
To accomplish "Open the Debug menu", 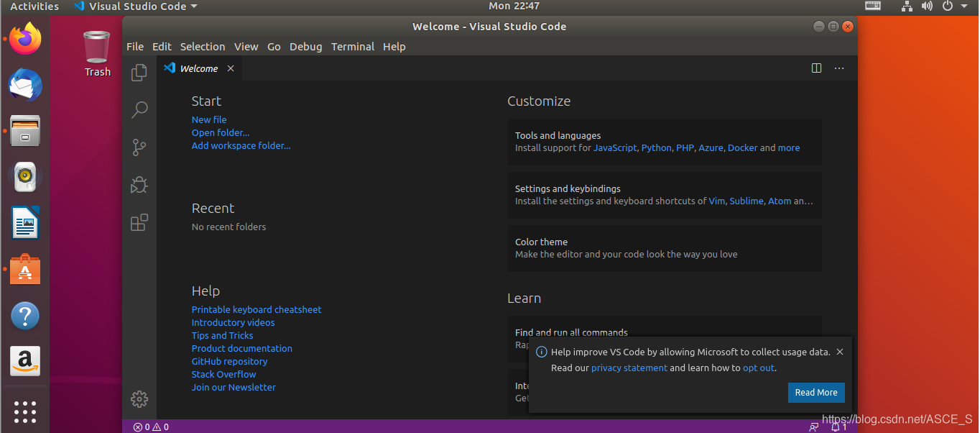I will [x=305, y=46].
